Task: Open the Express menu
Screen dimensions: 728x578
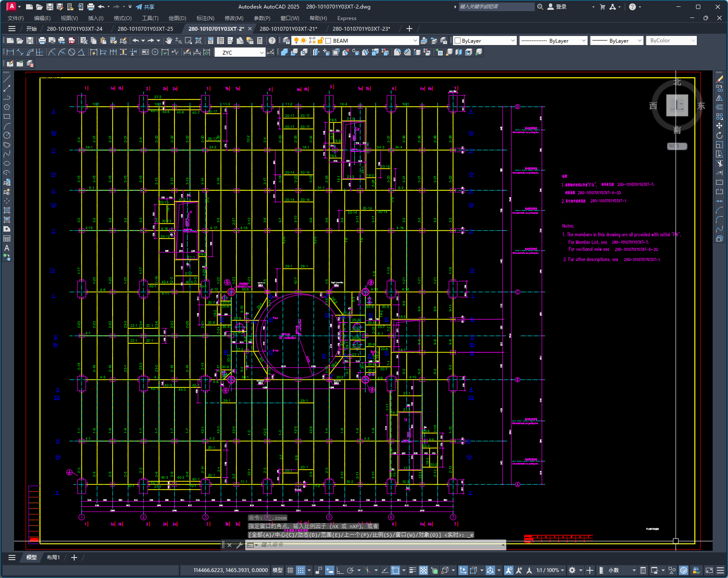Action: click(x=347, y=18)
